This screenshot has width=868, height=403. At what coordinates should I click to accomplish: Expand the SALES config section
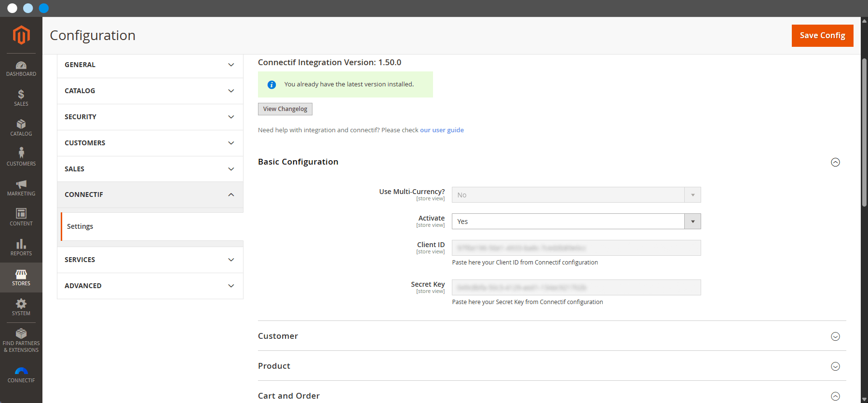click(x=150, y=169)
